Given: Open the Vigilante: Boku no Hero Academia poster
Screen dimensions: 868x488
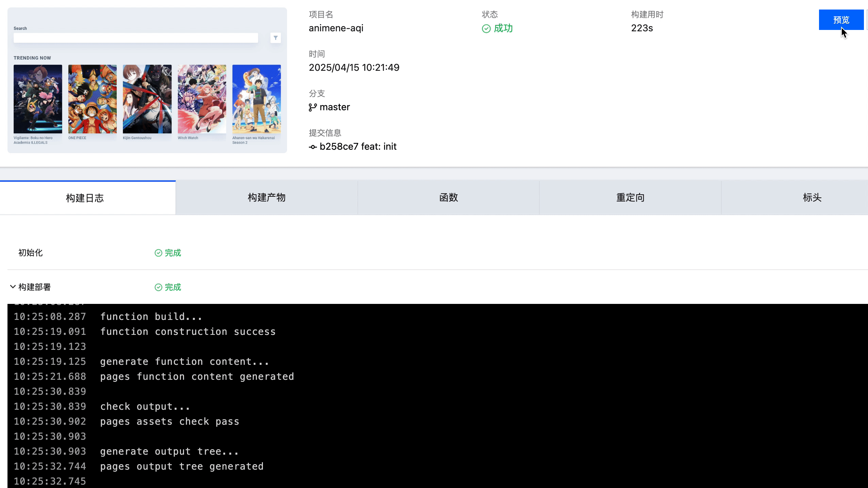Looking at the screenshot, I should pyautogui.click(x=38, y=99).
